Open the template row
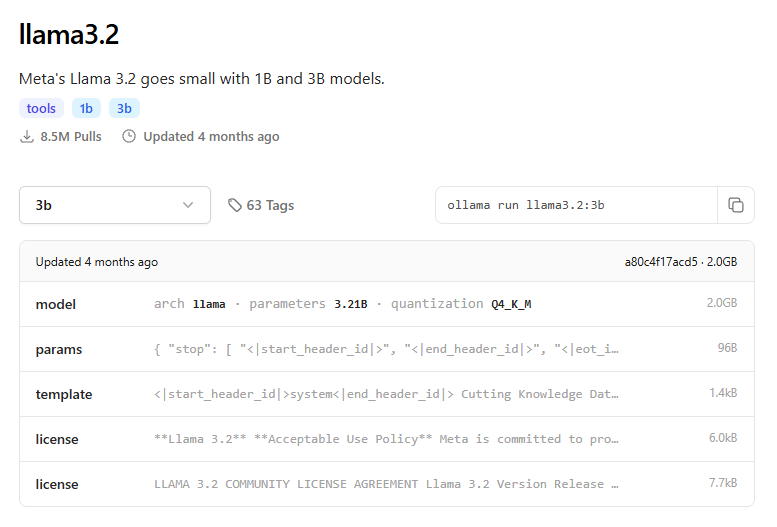This screenshot has height=527, width=777. [387, 394]
